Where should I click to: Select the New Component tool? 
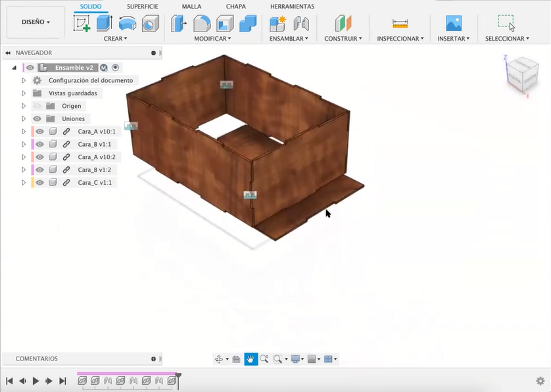pyautogui.click(x=277, y=24)
